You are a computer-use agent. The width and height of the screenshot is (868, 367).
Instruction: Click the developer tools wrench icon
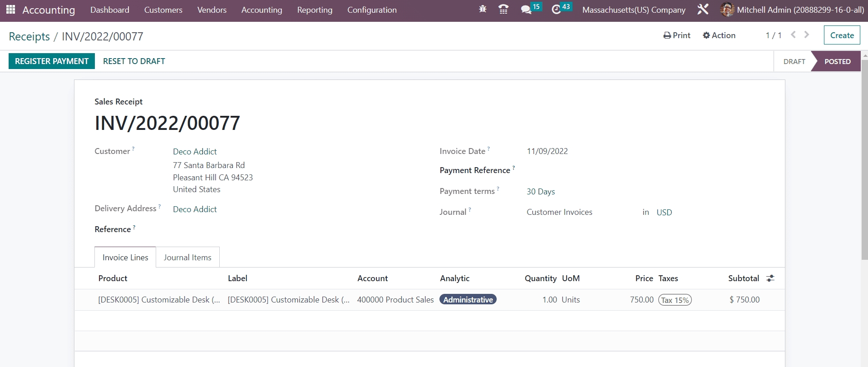tap(703, 10)
